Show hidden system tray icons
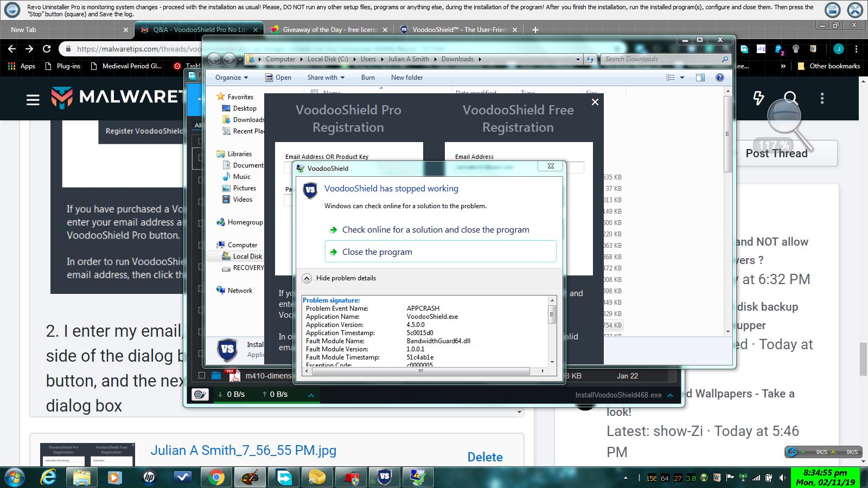 pyautogui.click(x=626, y=478)
